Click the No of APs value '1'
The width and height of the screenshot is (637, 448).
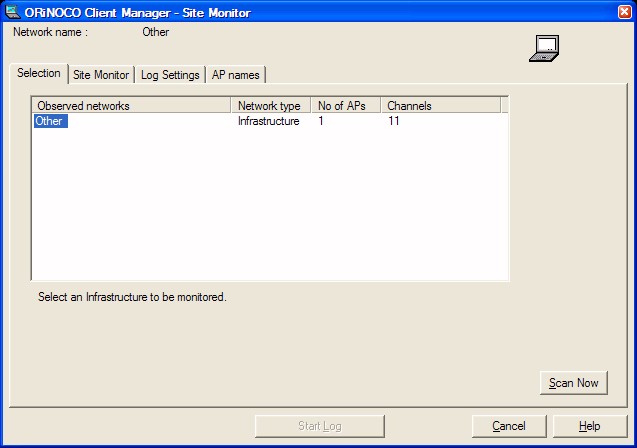click(x=321, y=121)
